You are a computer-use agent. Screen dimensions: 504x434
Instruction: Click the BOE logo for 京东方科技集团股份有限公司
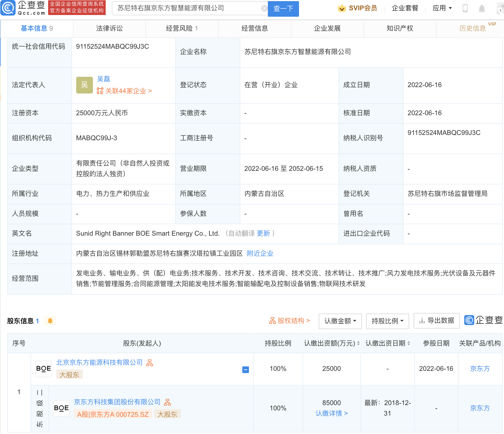tap(61, 408)
